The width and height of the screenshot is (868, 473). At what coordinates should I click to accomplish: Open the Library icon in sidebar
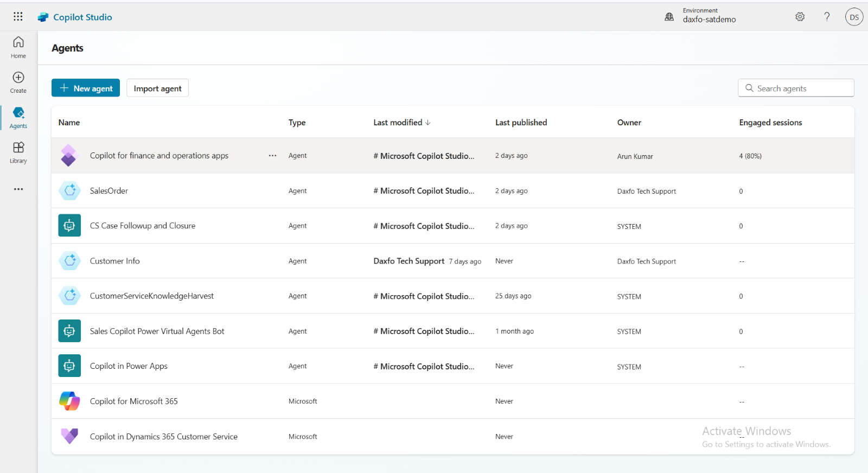point(18,152)
